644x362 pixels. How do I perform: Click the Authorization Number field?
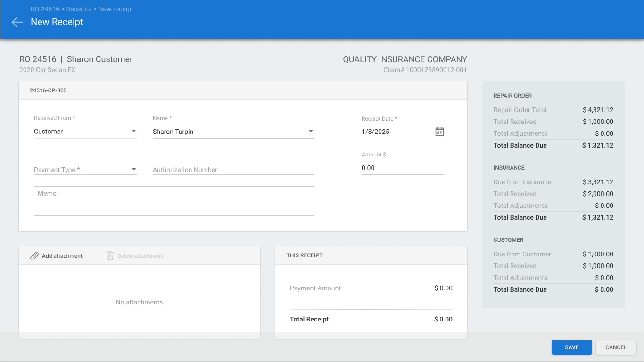233,170
